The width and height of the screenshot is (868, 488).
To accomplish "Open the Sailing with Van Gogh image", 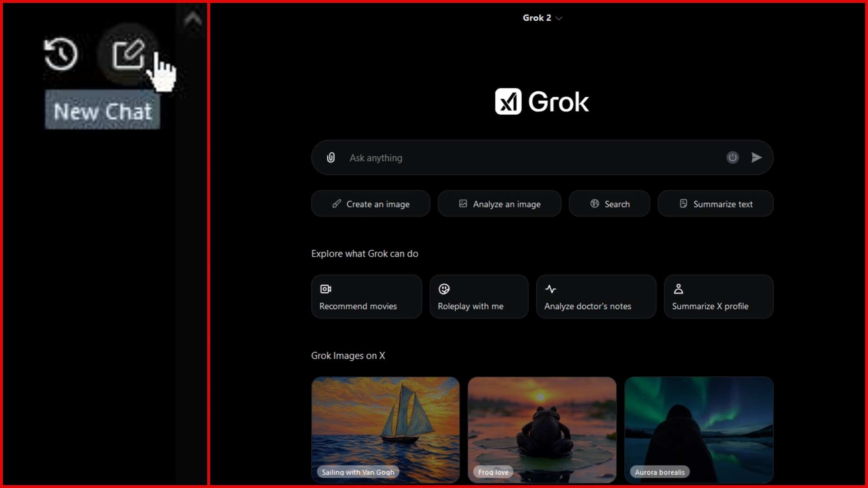I will click(x=385, y=429).
